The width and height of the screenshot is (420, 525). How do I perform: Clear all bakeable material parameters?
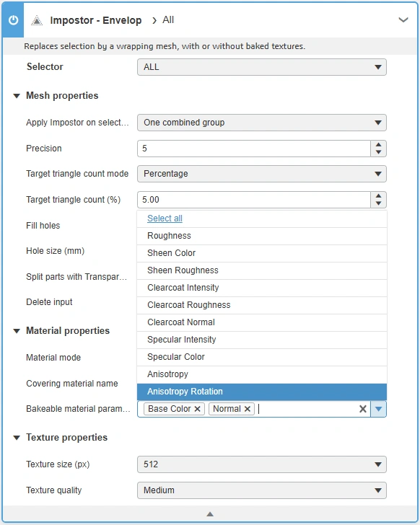pyautogui.click(x=363, y=409)
